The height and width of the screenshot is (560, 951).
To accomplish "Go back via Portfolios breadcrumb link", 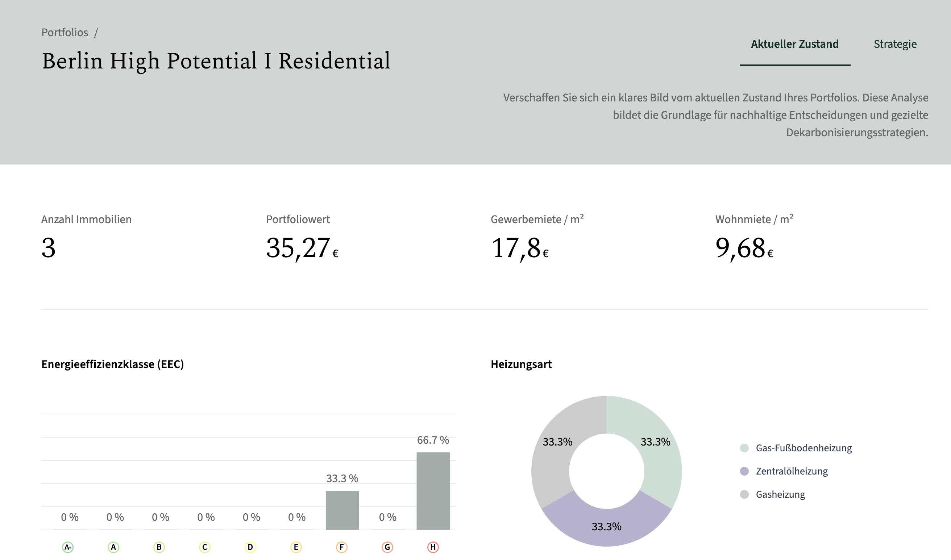I will pos(65,33).
